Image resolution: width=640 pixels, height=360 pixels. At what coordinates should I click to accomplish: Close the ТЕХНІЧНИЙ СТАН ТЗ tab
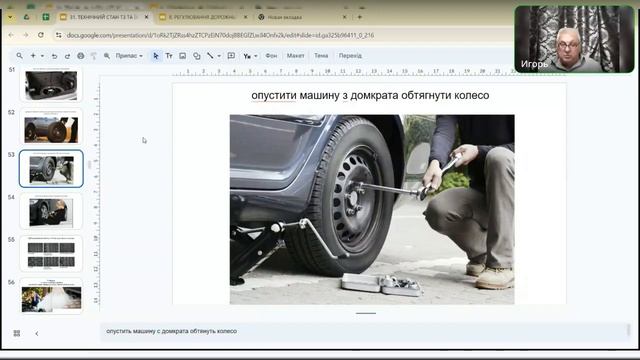click(x=147, y=17)
